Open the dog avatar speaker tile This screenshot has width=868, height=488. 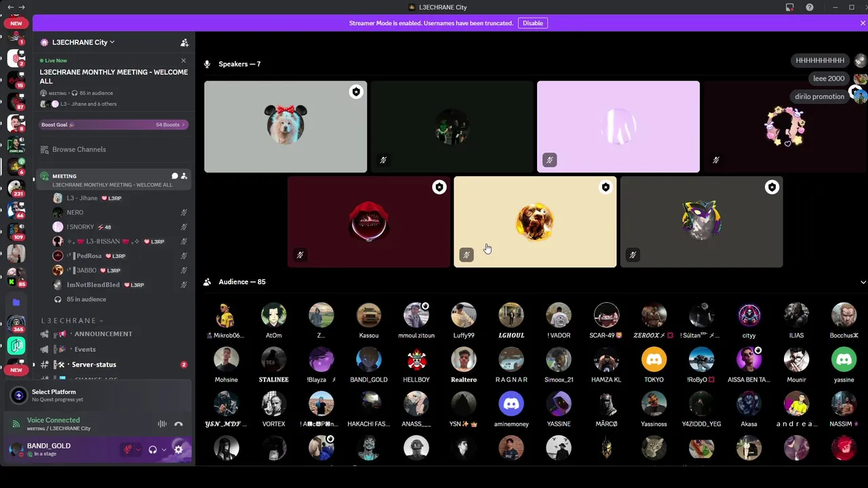[285, 127]
